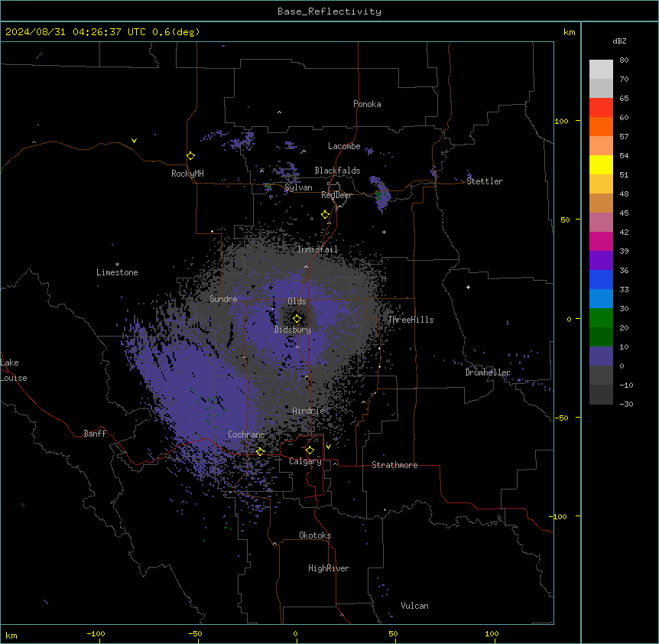Pick the orange 60-57 dBZ legend swatch
The width and height of the screenshot is (659, 644).
click(x=601, y=126)
